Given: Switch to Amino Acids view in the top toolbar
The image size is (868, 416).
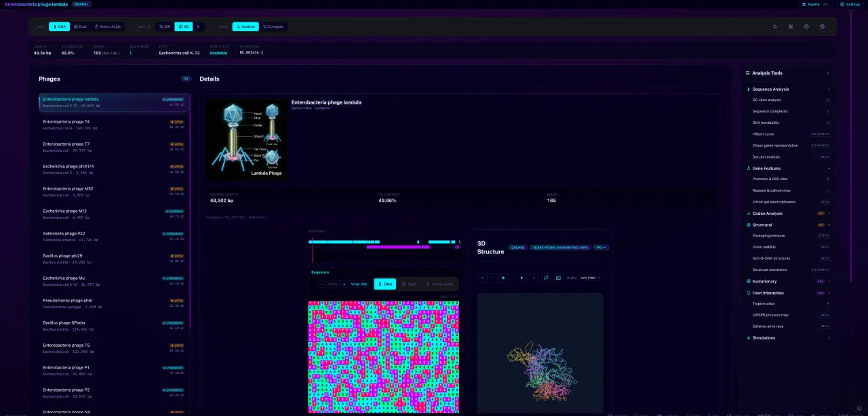Looking at the screenshot, I should 107,26.
